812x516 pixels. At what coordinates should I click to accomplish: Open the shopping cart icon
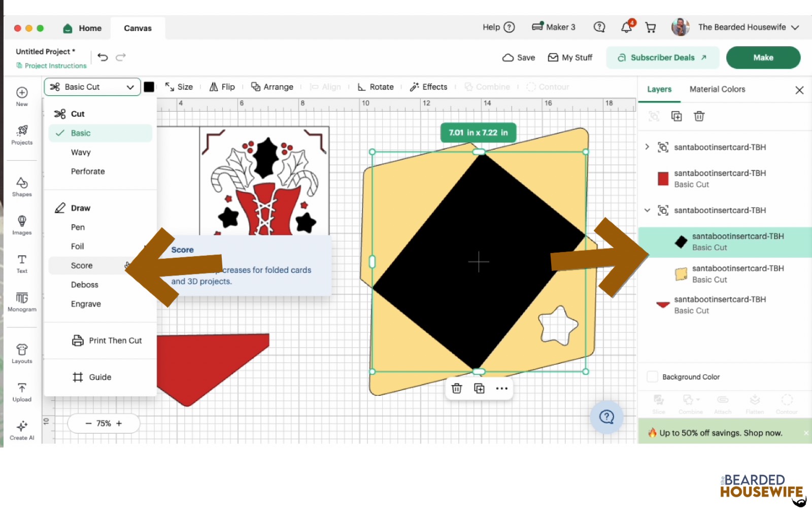point(651,27)
